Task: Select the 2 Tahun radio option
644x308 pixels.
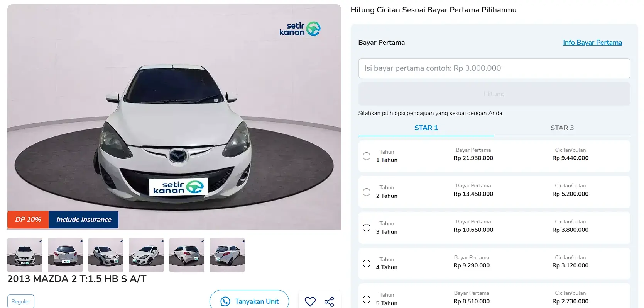Action: coord(367,192)
